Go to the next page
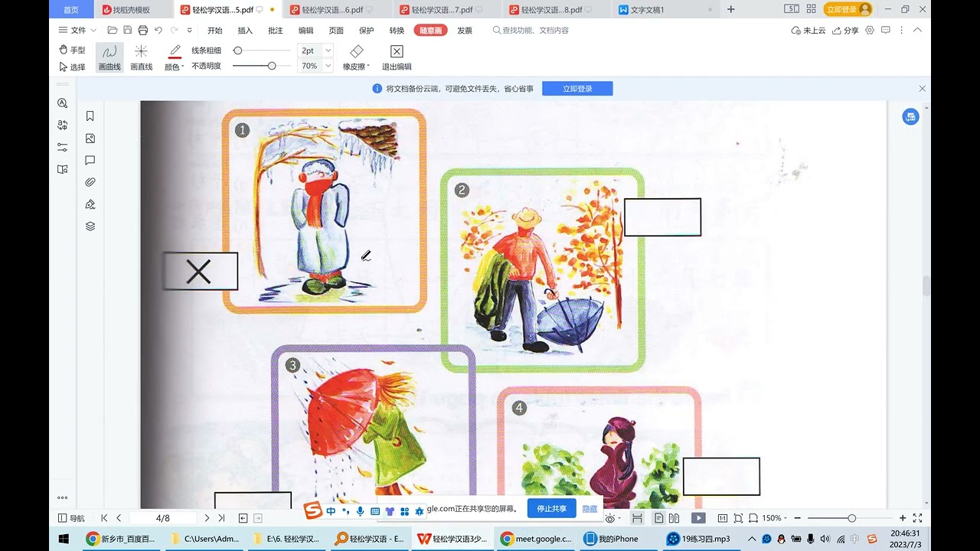 pos(207,518)
